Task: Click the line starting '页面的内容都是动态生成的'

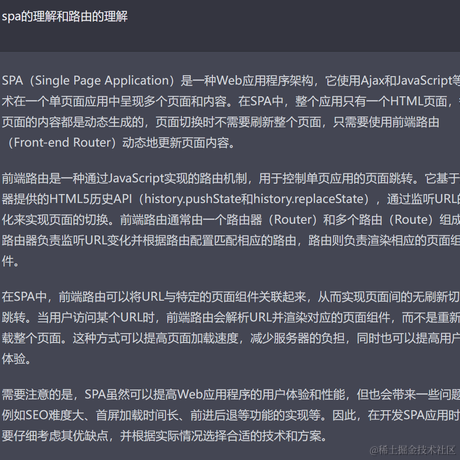Action: 220,122
